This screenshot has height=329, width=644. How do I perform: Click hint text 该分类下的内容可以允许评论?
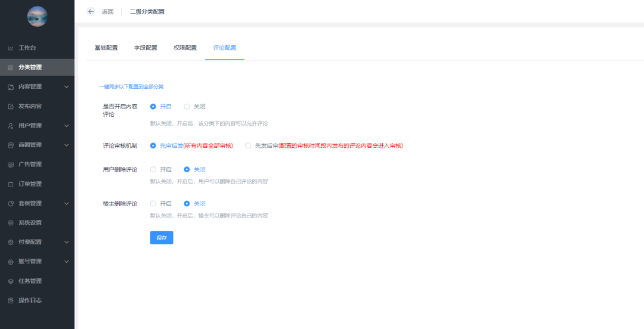click(x=233, y=123)
